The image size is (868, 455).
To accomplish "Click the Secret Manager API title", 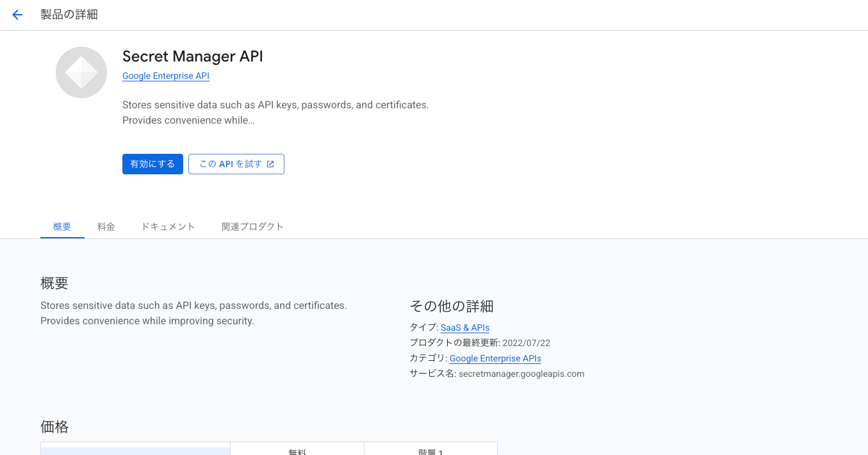I will tap(193, 56).
